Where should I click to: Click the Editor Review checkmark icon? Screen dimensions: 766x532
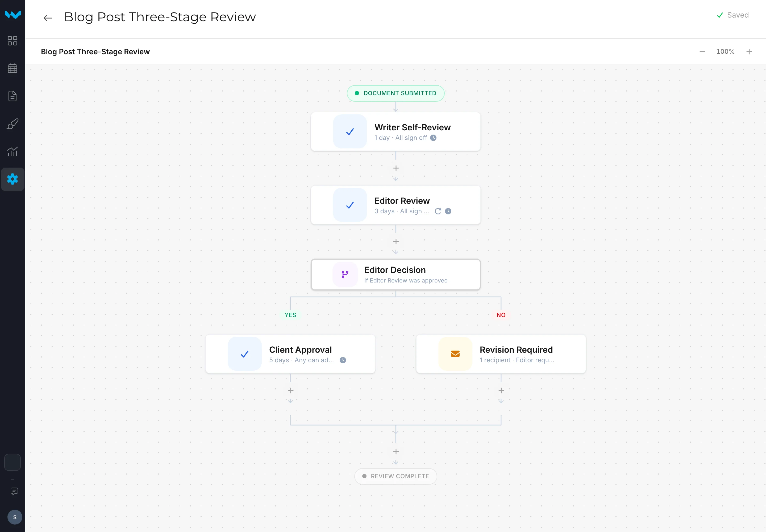click(x=350, y=205)
